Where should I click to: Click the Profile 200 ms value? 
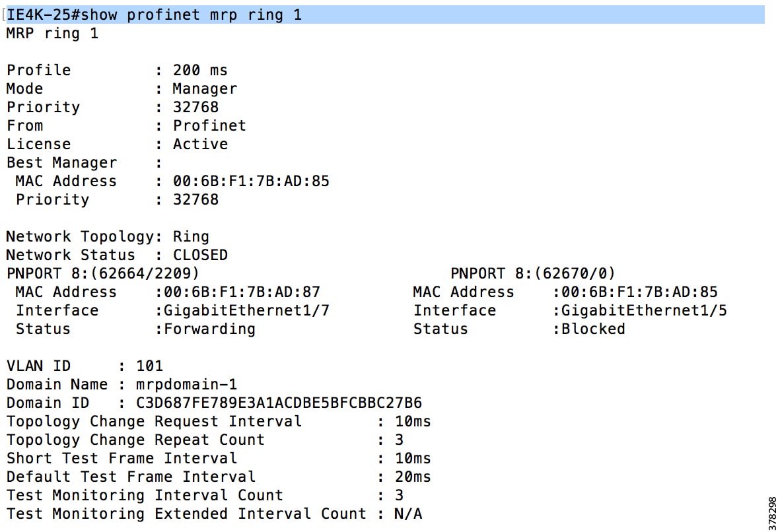[200, 71]
